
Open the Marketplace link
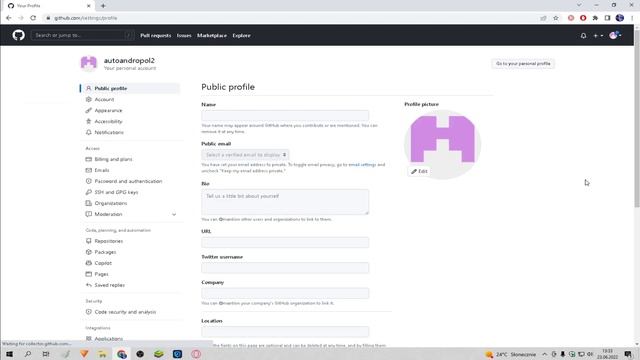212,36
